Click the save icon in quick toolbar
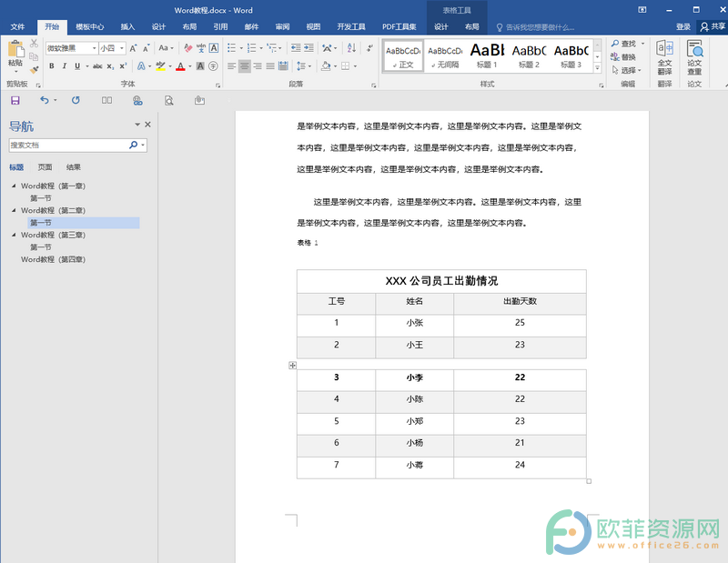This screenshot has height=563, width=728. [x=15, y=100]
